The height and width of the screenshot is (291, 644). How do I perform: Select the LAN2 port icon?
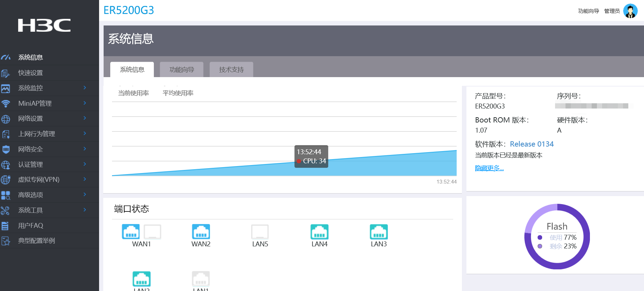click(142, 279)
